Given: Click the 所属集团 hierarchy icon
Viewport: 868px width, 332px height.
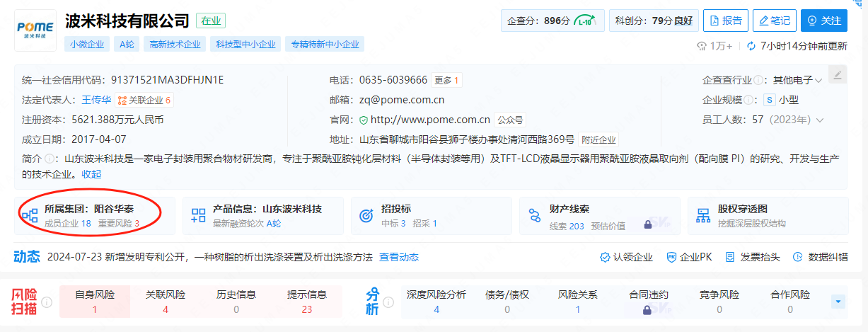Looking at the screenshot, I should [30, 216].
